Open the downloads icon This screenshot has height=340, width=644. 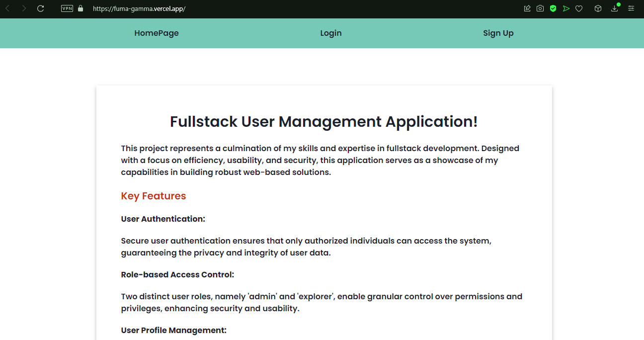[x=615, y=8]
